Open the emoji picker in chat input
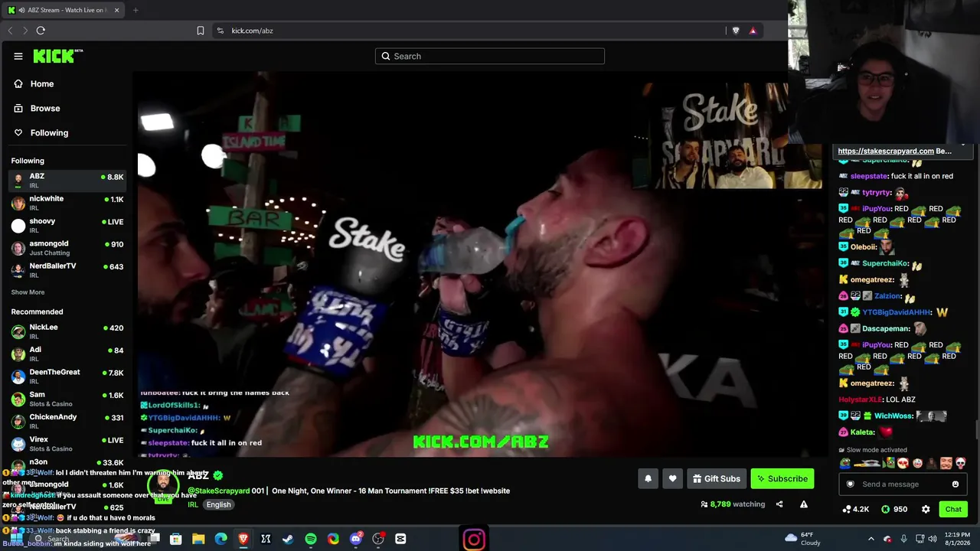Image resolution: width=980 pixels, height=551 pixels. 955,484
